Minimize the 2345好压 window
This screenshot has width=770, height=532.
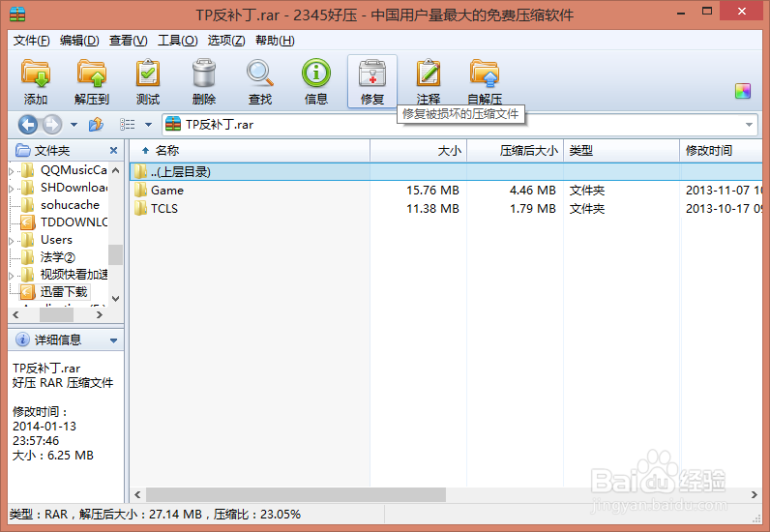[681, 13]
